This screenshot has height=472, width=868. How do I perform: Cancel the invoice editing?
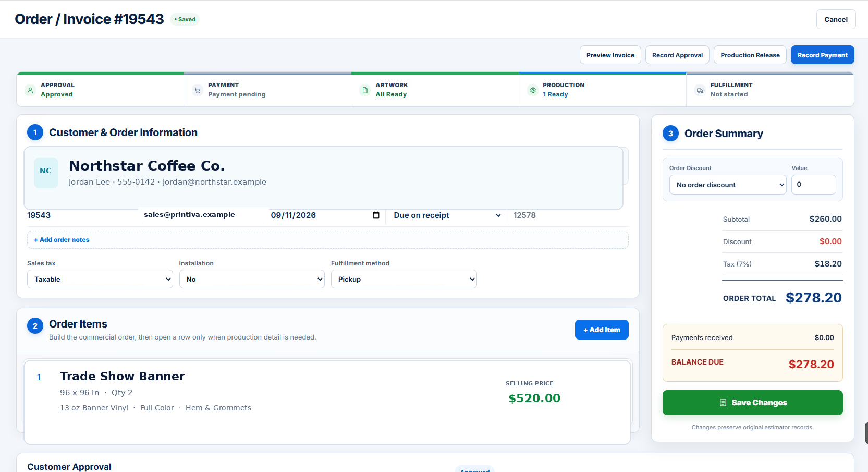point(836,19)
